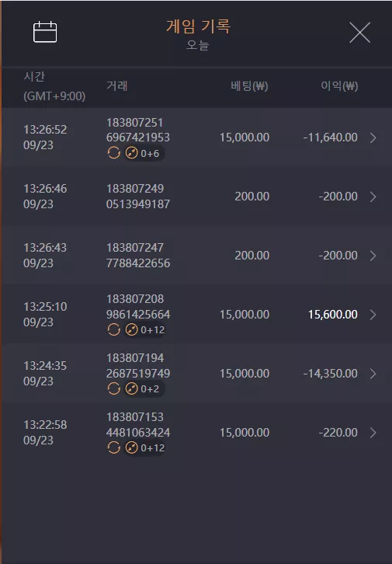The height and width of the screenshot is (564, 392).
Task: Expand details arrow for -11,640.00 record
Action: tap(373, 138)
